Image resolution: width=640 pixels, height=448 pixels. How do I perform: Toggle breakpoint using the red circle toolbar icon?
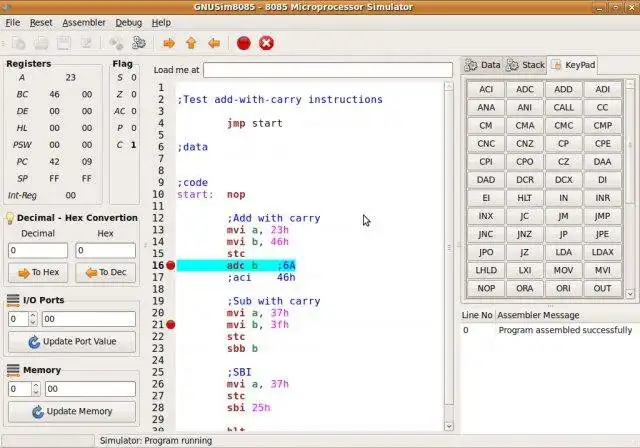pos(244,43)
